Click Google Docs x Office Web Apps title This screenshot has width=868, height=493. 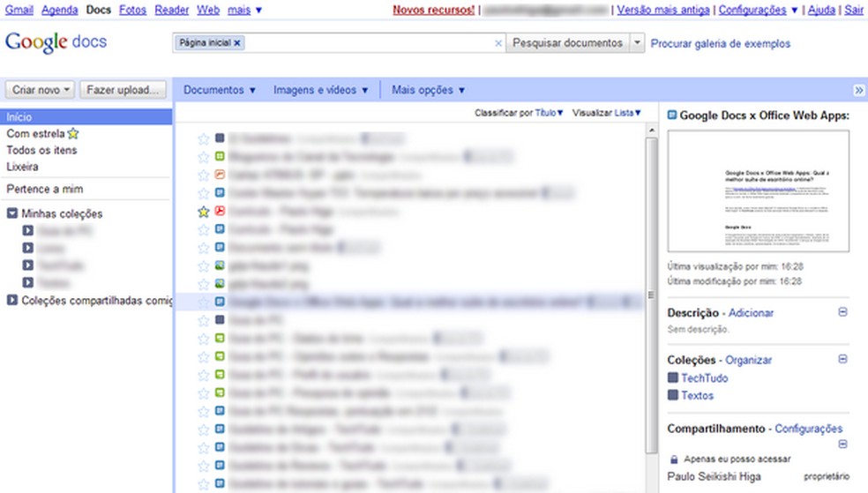pyautogui.click(x=764, y=116)
